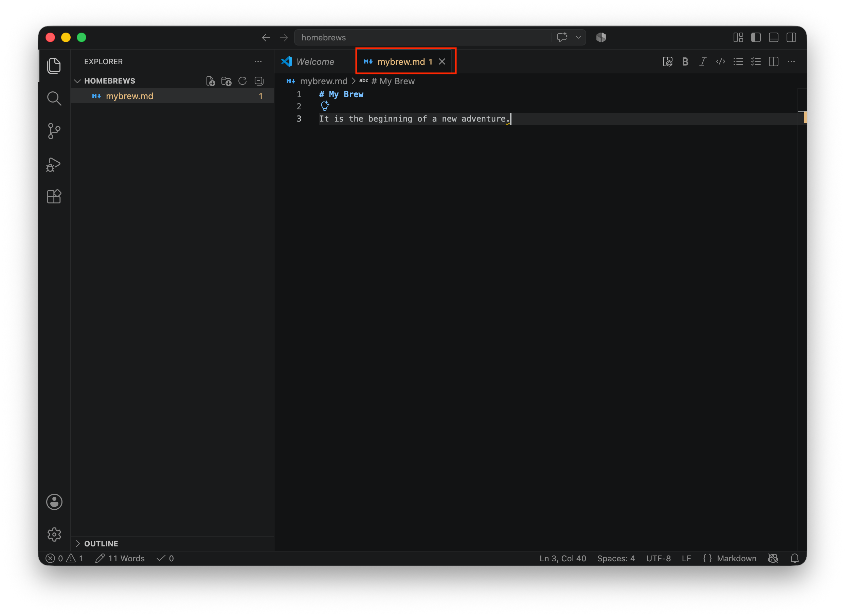Close the mybrew.md tab
This screenshot has height=616, width=845.
point(442,61)
